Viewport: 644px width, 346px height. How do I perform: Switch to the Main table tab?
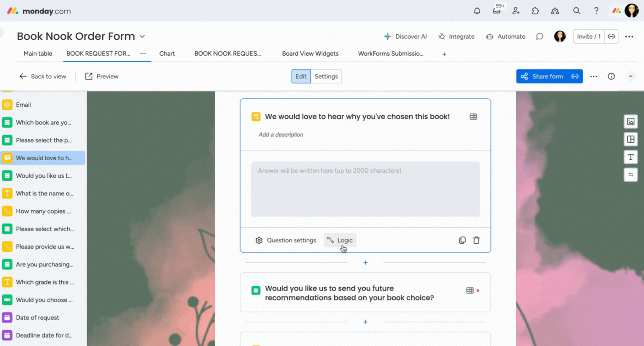pos(38,54)
